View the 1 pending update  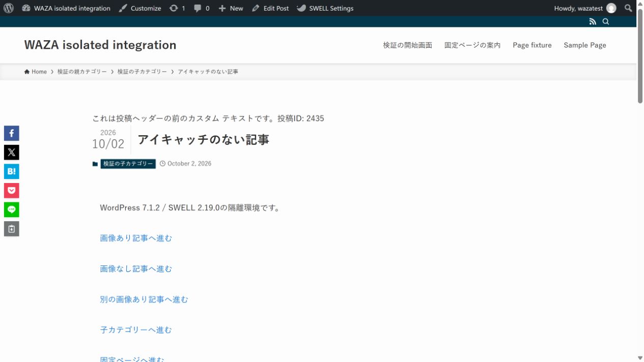pos(177,8)
